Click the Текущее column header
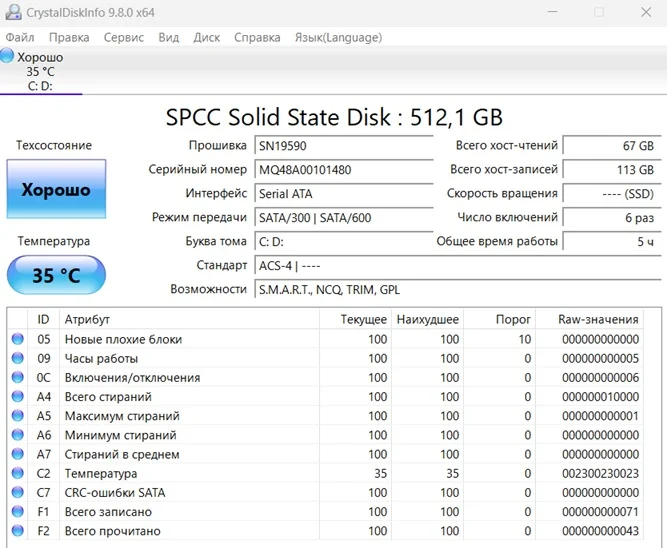667x548 pixels. (x=355, y=319)
